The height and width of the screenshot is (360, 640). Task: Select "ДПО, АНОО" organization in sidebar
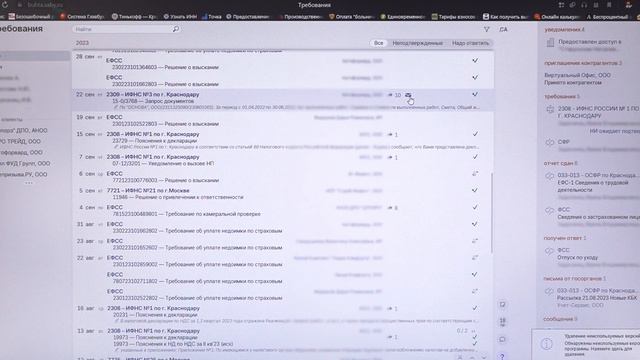[24, 130]
